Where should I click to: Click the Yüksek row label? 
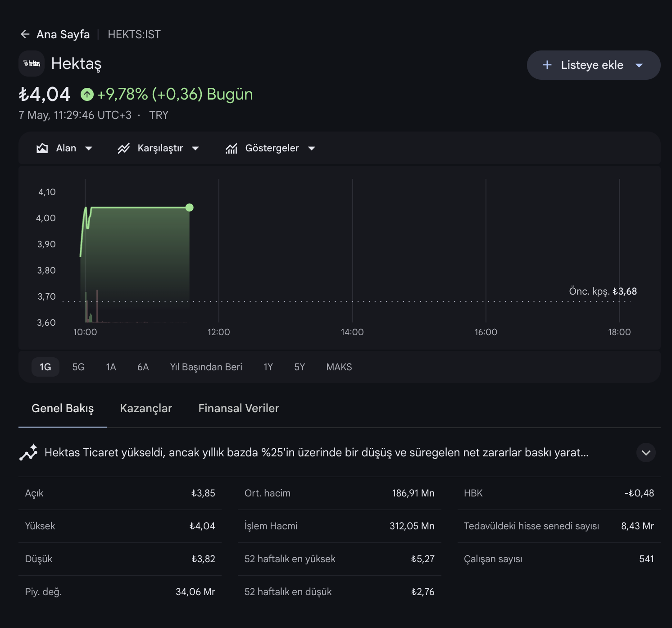40,526
